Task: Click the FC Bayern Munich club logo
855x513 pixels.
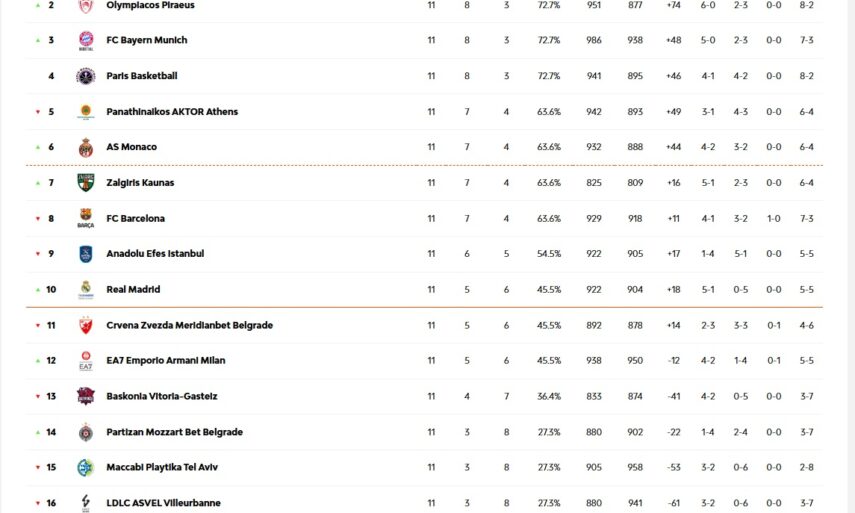Action: coord(85,41)
